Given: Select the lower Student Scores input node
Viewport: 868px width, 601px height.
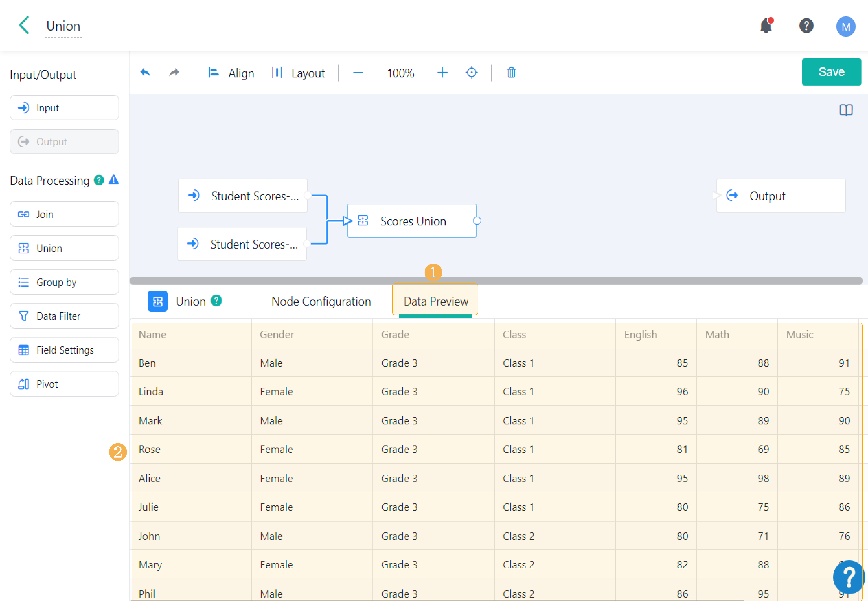Looking at the screenshot, I should pos(242,244).
